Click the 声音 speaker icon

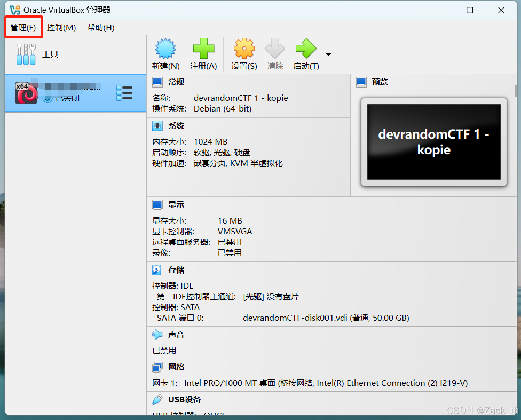pos(157,335)
